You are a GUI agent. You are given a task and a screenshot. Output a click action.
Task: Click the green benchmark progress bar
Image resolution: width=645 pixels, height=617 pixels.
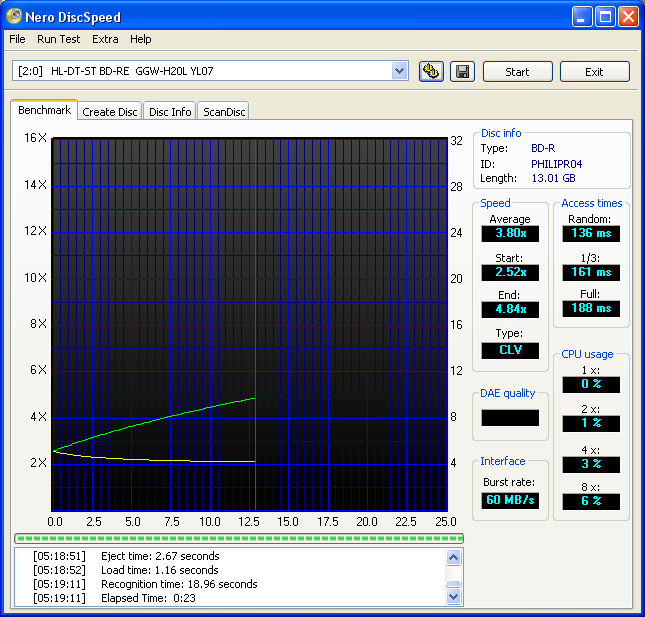239,538
